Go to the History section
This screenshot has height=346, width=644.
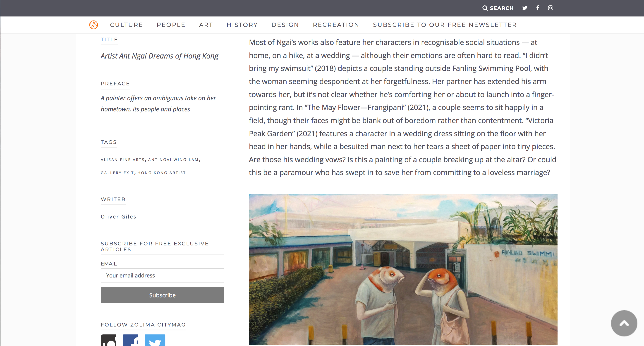(x=242, y=25)
